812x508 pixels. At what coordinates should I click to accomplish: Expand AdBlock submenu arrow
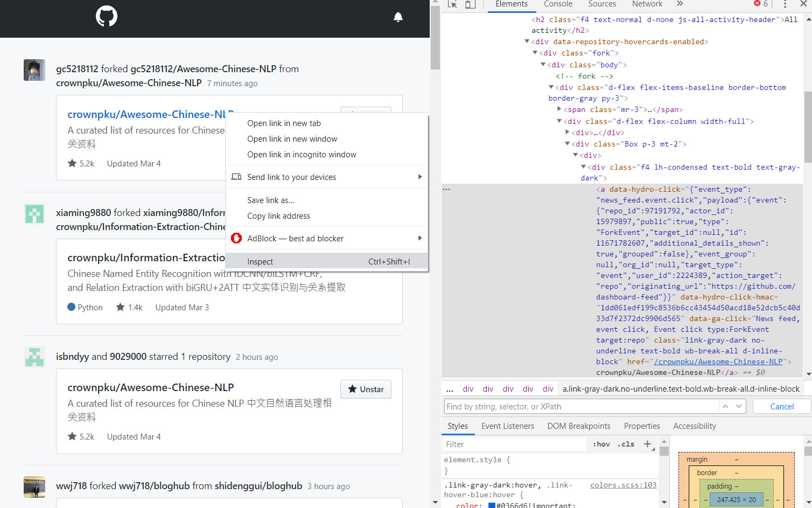[x=420, y=238]
